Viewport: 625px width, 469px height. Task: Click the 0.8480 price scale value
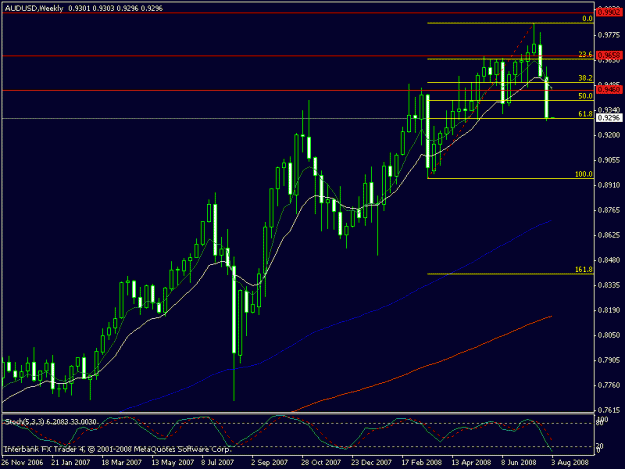coord(609,260)
